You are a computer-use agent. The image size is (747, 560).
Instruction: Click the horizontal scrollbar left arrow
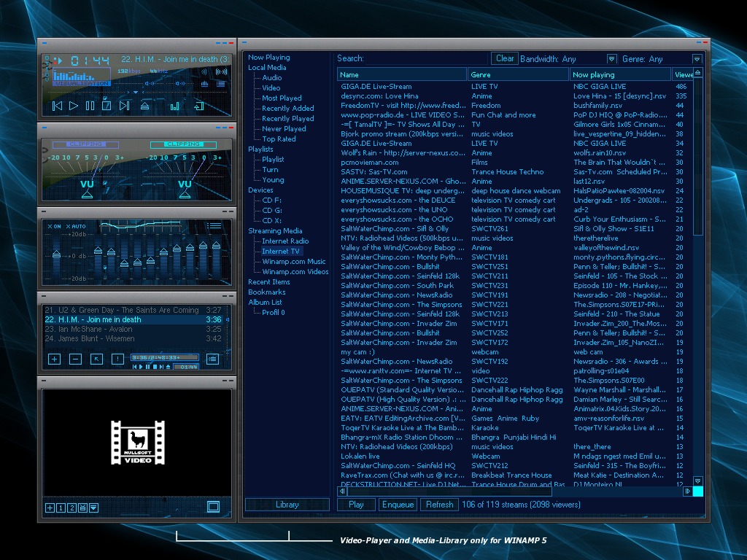341,491
